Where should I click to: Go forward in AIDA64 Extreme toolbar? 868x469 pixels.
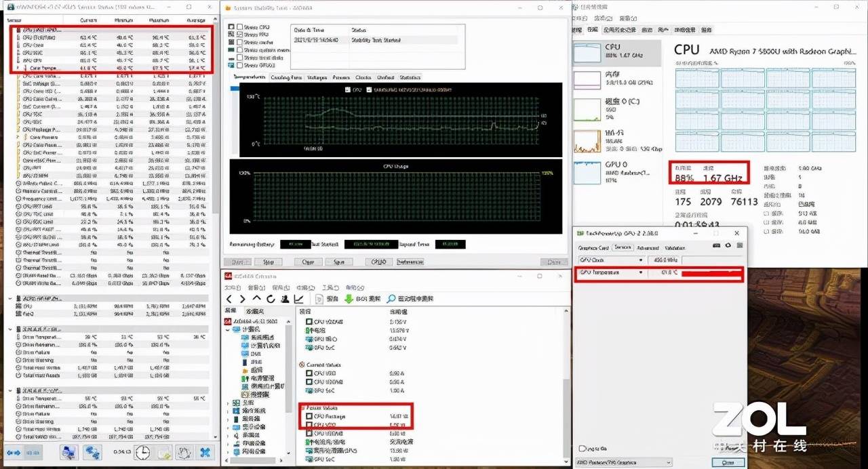click(x=243, y=299)
